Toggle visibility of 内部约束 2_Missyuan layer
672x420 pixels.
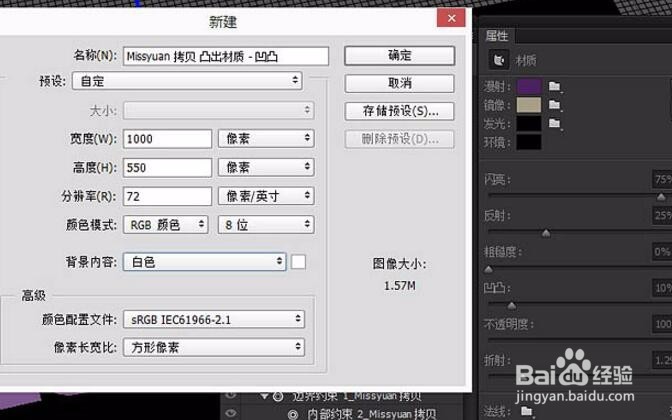coord(231,413)
